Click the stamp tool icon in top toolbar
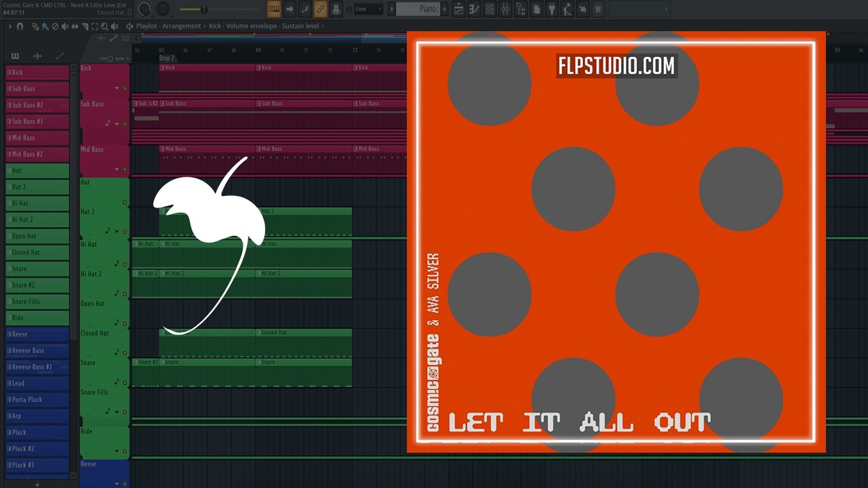Screen dimensions: 868x488 pyautogui.click(x=336, y=9)
